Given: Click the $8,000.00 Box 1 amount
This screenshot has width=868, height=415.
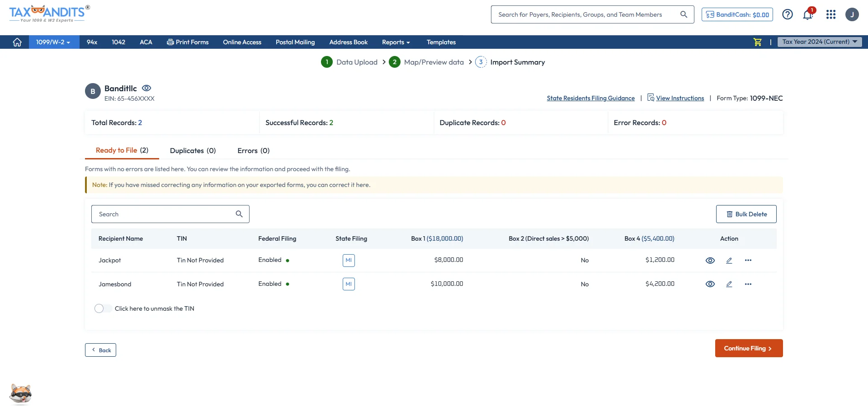Looking at the screenshot, I should point(448,260).
